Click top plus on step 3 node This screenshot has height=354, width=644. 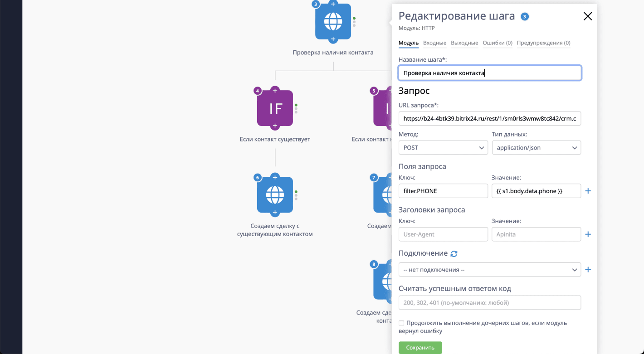click(x=333, y=4)
